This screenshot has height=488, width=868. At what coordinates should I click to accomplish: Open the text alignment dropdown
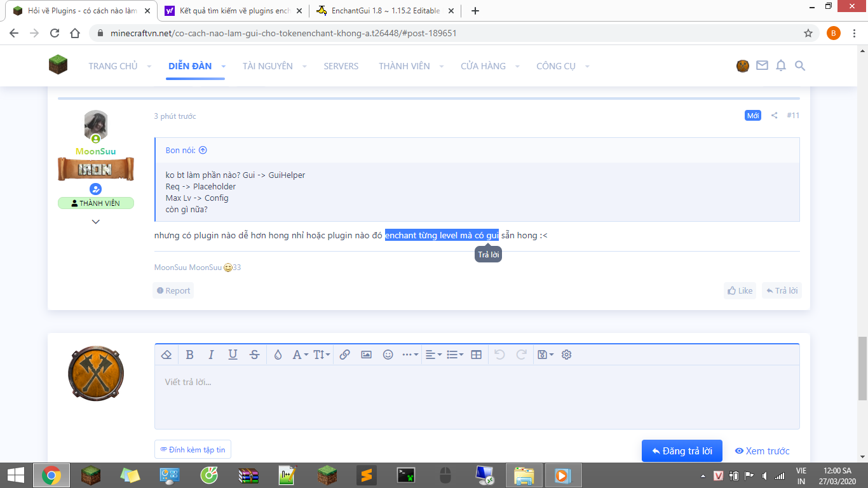pos(433,355)
